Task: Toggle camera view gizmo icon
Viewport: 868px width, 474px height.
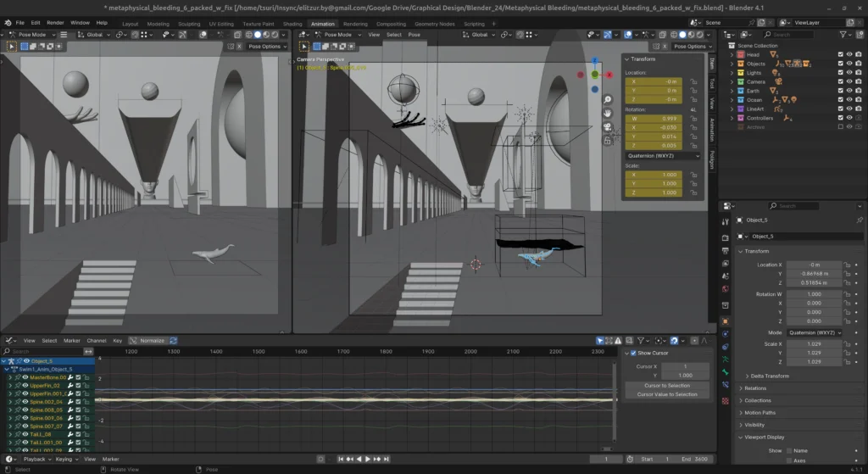Action: coord(607,127)
